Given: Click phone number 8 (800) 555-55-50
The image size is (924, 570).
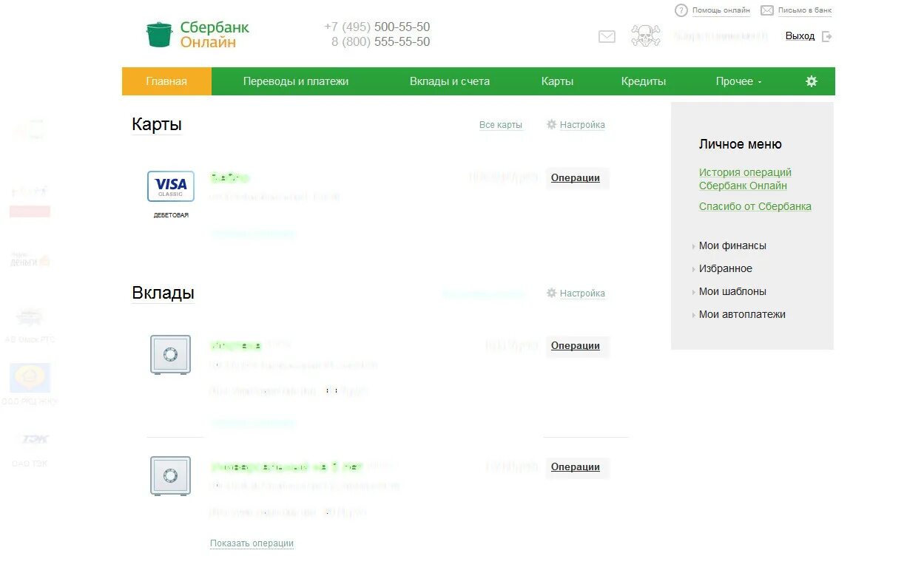Looking at the screenshot, I should click(x=381, y=42).
